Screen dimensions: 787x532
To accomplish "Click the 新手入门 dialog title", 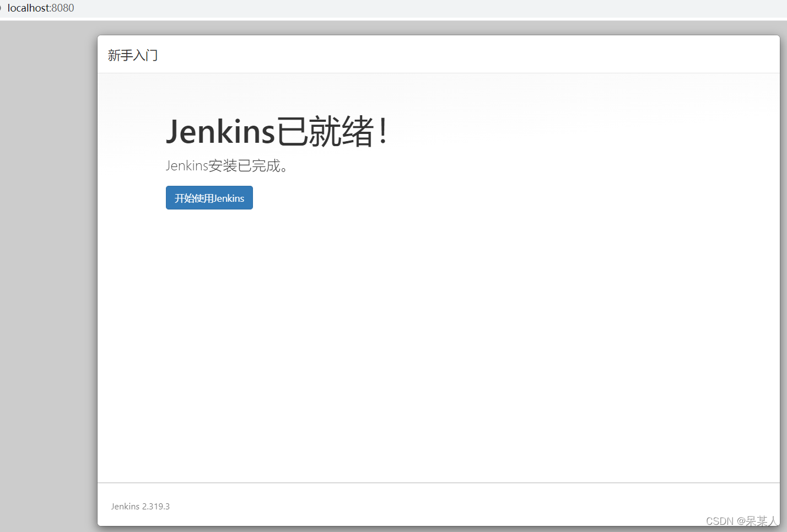I will tap(133, 55).
